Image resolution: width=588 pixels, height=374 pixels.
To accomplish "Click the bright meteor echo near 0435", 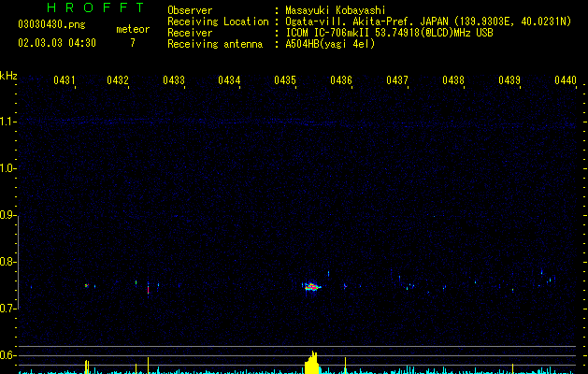I will click(x=311, y=287).
